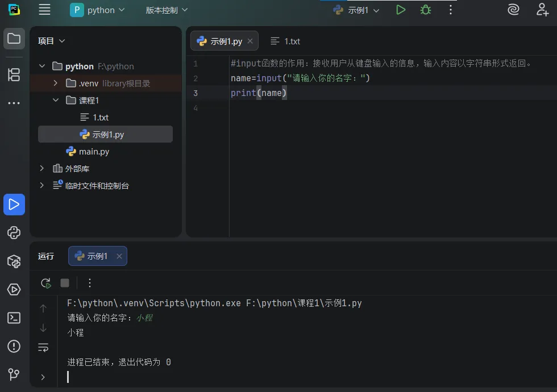Collapse the python root folder
Screen dimensions: 557x392
click(42, 66)
